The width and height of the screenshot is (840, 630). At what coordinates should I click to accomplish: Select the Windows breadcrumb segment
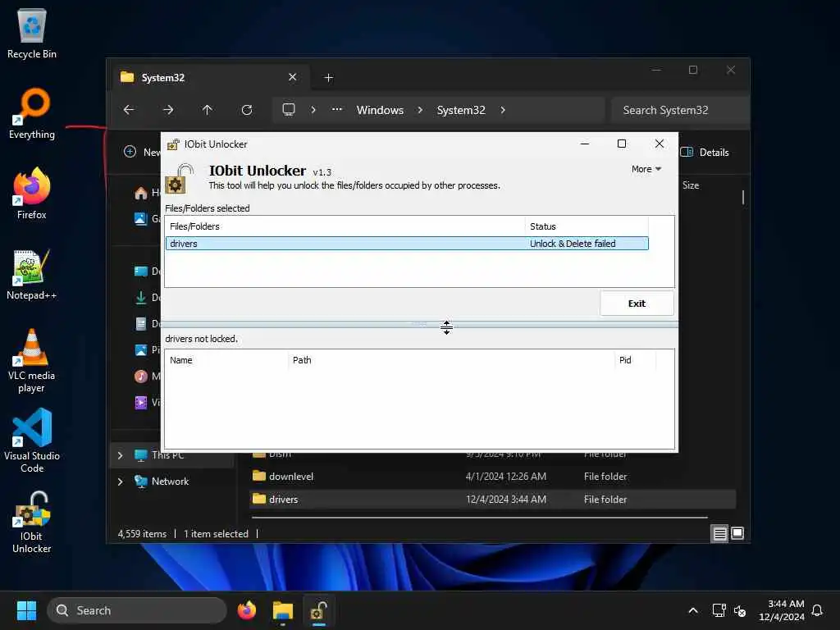pos(380,110)
